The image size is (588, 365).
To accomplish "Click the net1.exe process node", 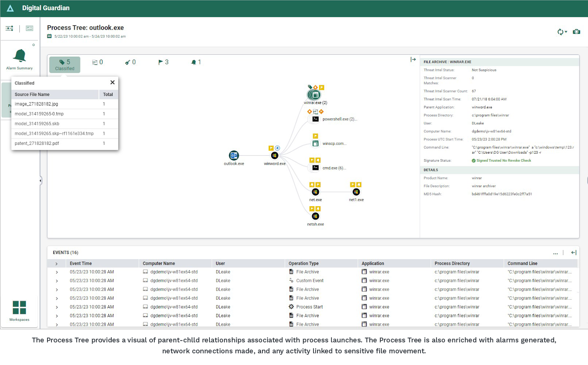I will pos(356,192).
